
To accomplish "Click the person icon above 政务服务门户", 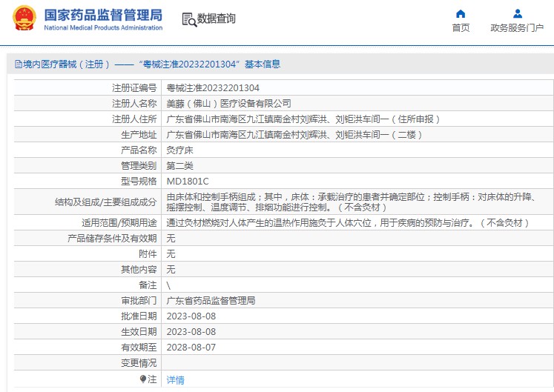I will (x=517, y=13).
